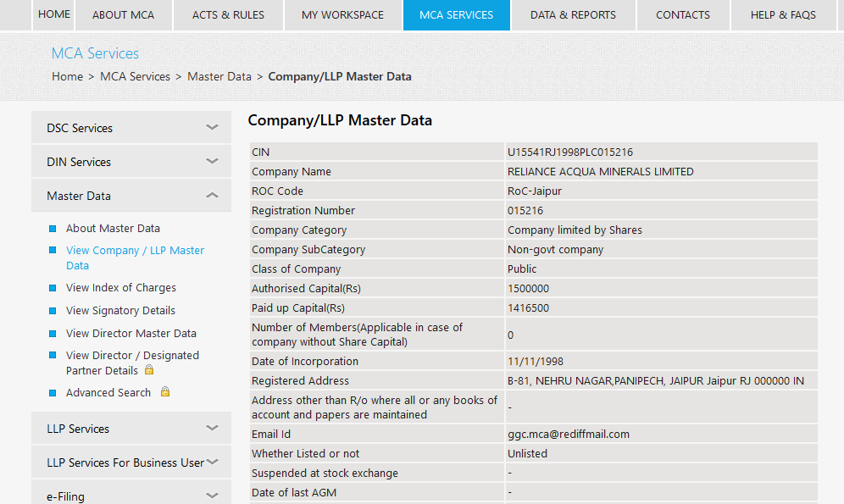Open the MY WORKSPACE menu

pos(343,15)
